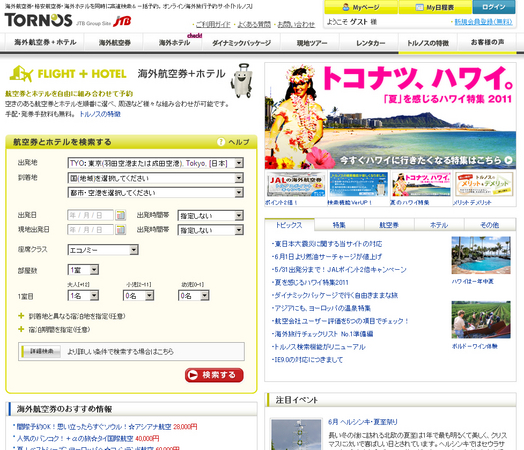This screenshot has height=450, width=524.
Task: Open the country/region selection dropdown
Action: point(155,178)
